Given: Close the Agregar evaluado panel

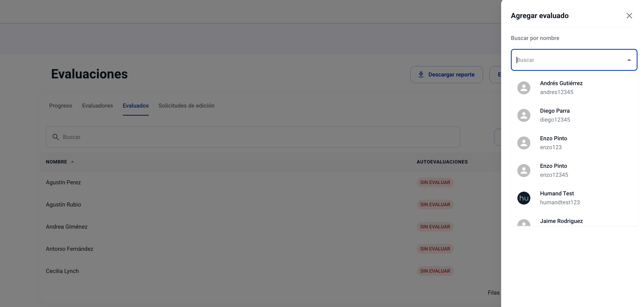Looking at the screenshot, I should coord(629,16).
